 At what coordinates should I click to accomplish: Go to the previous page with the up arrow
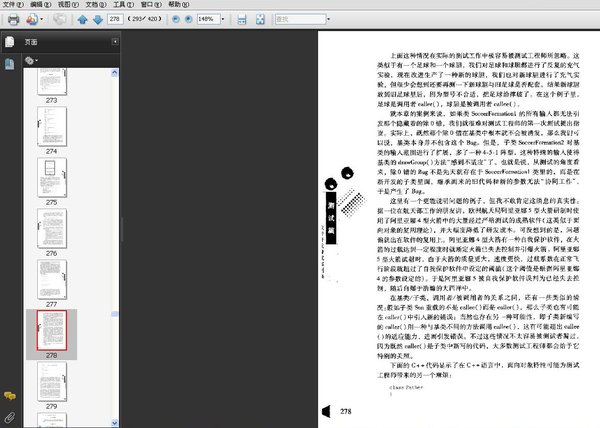coord(82,19)
